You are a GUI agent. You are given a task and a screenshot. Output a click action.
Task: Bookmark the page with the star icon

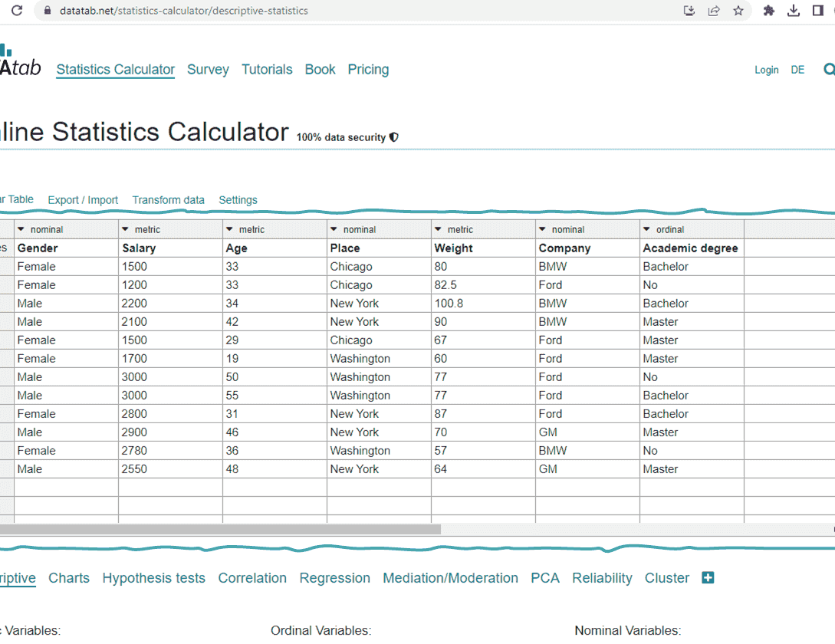(x=738, y=11)
